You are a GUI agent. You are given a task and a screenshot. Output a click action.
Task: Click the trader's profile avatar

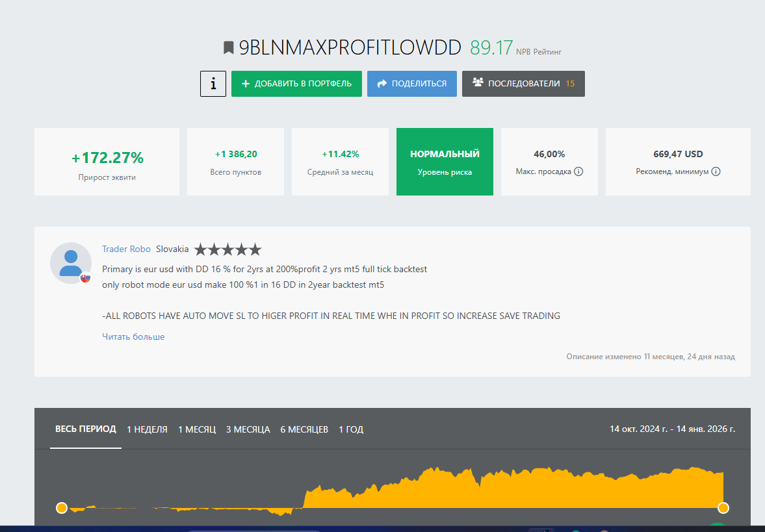(70, 262)
